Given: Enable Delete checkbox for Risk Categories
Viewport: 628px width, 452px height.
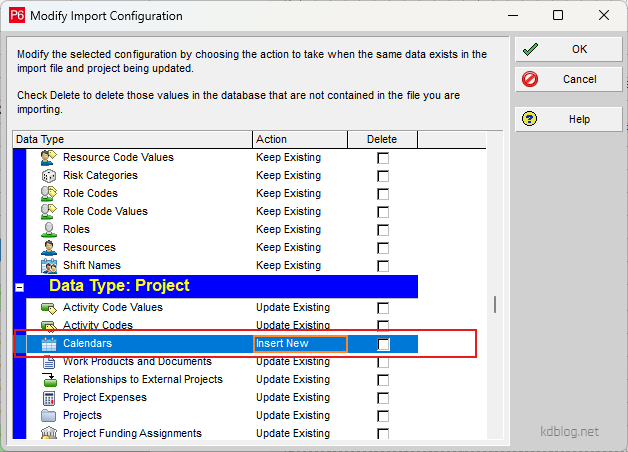Looking at the screenshot, I should pyautogui.click(x=383, y=176).
